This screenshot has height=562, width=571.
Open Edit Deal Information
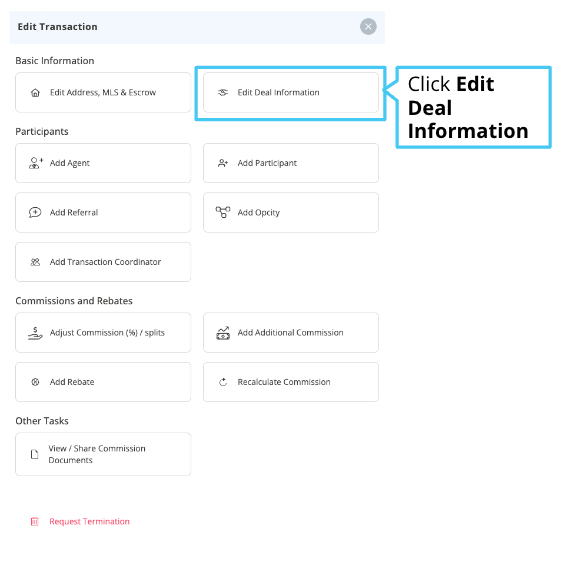291,93
